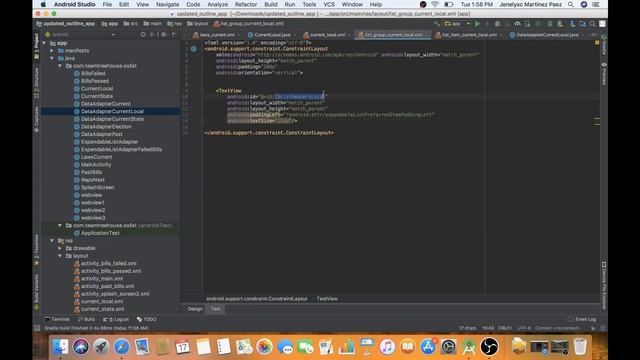
Task: Collapse the com.teamtreehouse.oslist package
Action: pos(60,66)
